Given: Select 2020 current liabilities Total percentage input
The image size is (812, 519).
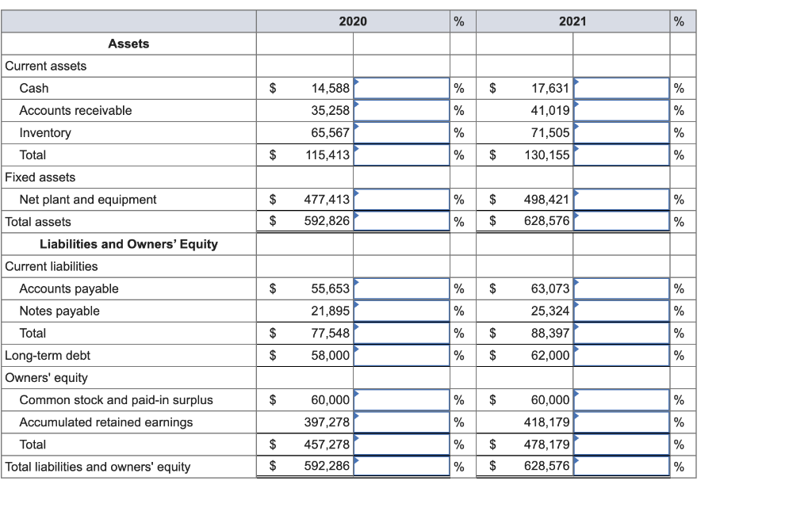Looking at the screenshot, I should click(401, 333).
